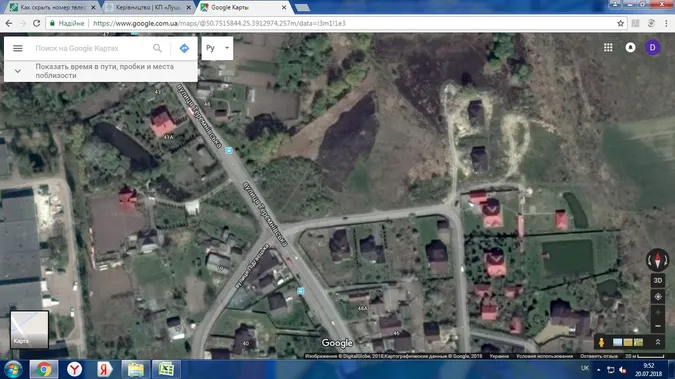Zoom out with minus button
Viewport: 675px width, 379px height.
pos(658,326)
